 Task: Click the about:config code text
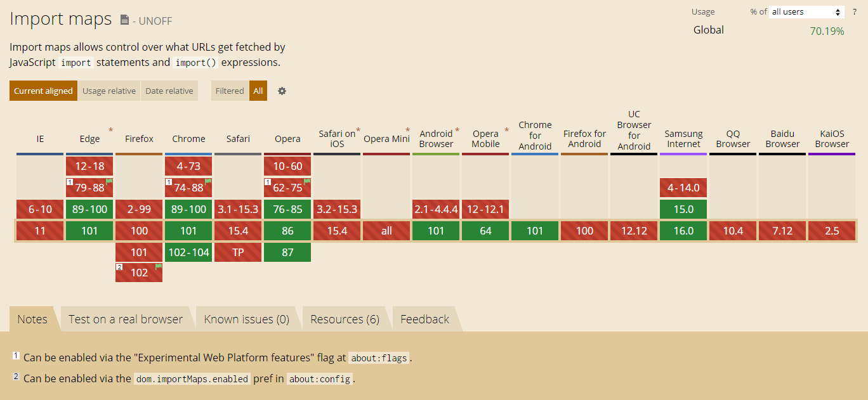click(x=319, y=379)
